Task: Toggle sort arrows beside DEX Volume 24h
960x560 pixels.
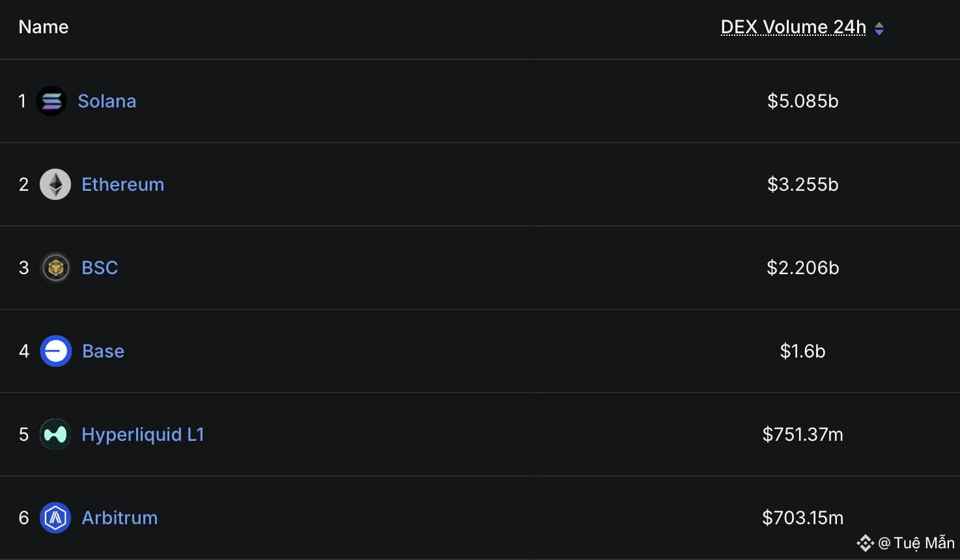Action: [x=879, y=28]
